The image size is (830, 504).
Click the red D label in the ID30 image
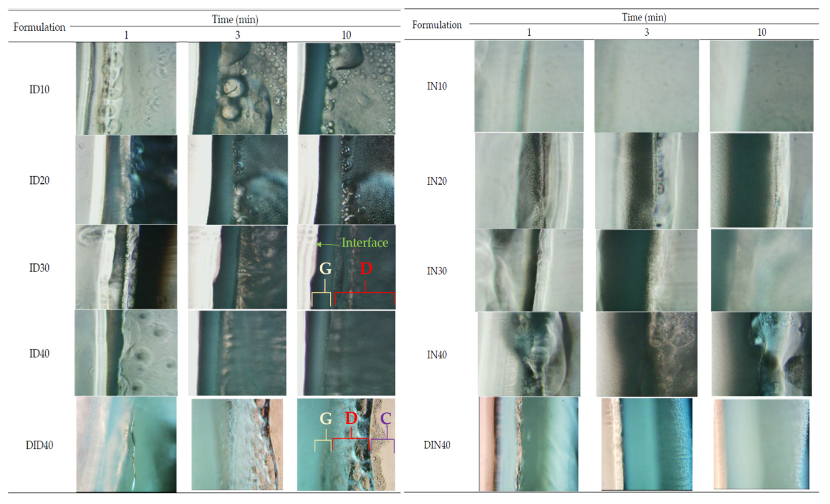tap(366, 269)
